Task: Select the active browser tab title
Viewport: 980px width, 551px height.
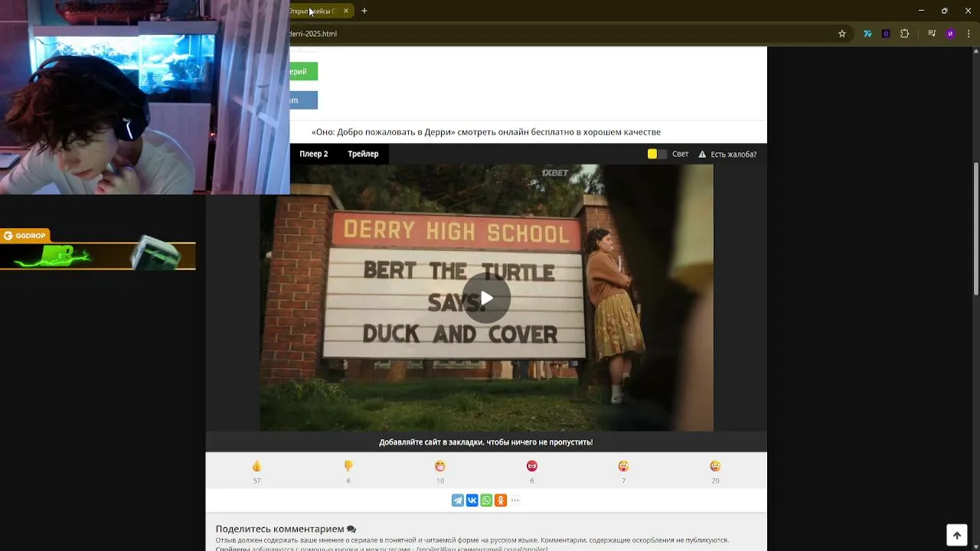Action: coord(312,11)
